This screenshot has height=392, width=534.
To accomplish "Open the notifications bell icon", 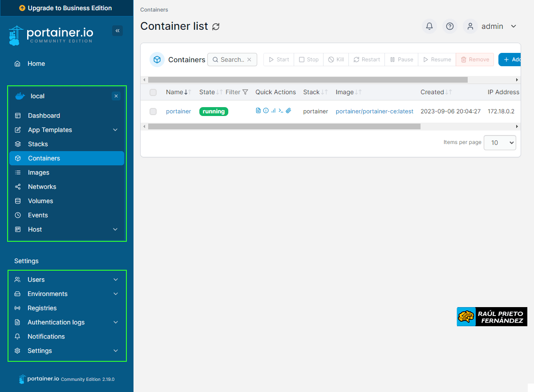I will click(429, 26).
